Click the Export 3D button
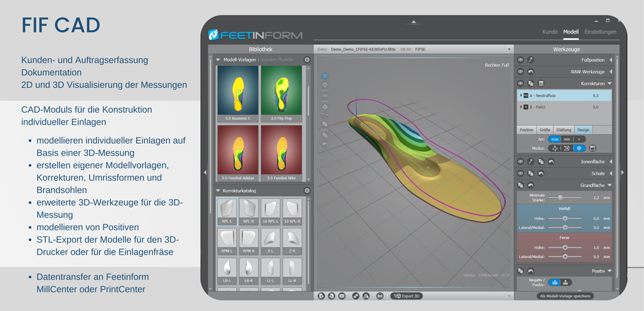The image size is (644, 311). (x=407, y=296)
